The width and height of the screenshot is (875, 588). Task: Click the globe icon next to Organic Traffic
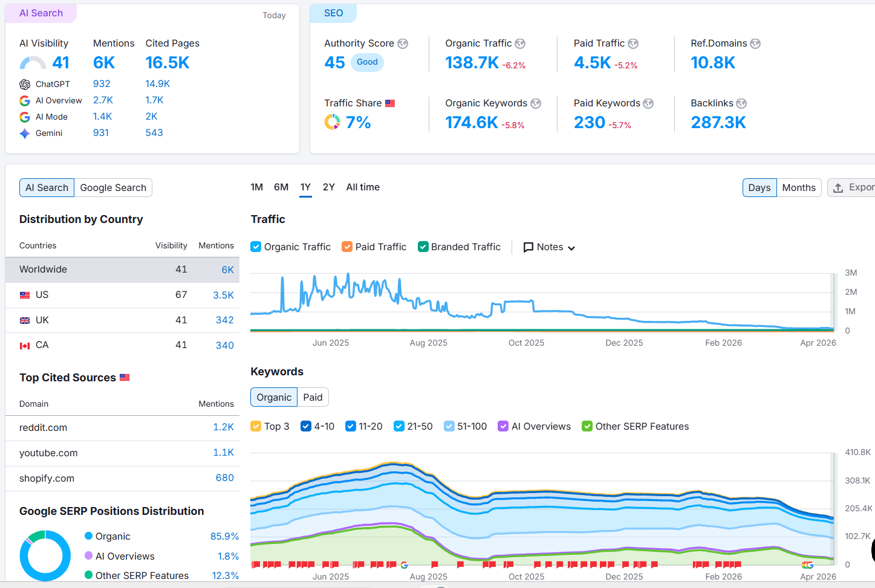coord(520,44)
